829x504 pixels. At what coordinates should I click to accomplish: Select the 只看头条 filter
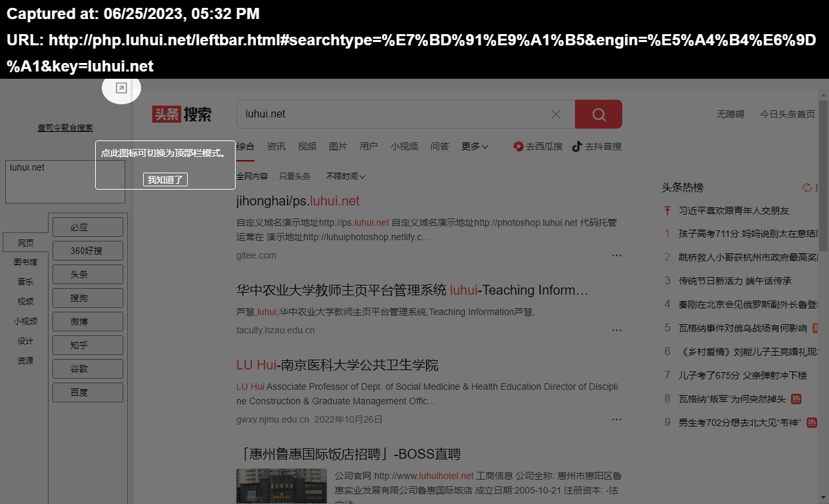pyautogui.click(x=295, y=176)
